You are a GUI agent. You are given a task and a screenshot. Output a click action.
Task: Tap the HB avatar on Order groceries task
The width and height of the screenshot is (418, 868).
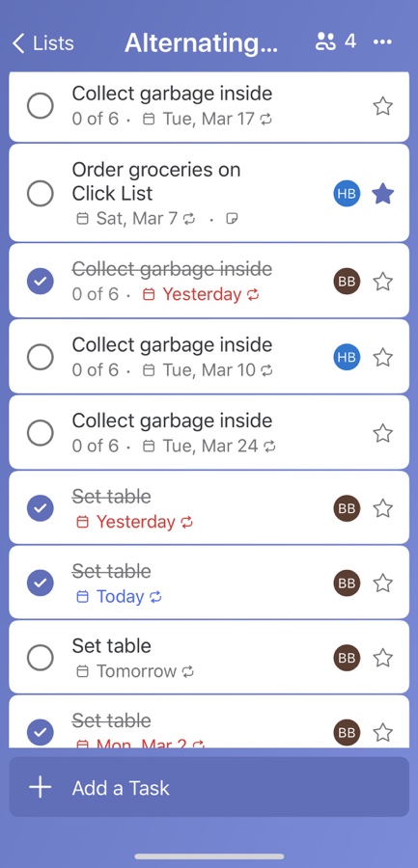click(347, 194)
